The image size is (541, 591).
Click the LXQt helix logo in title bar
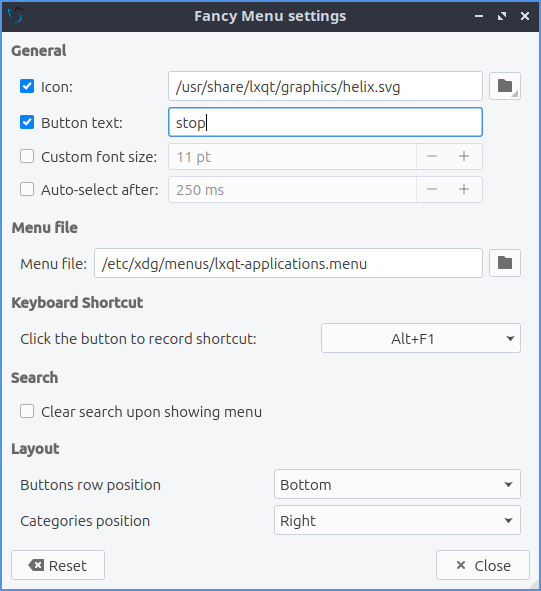coord(15,15)
